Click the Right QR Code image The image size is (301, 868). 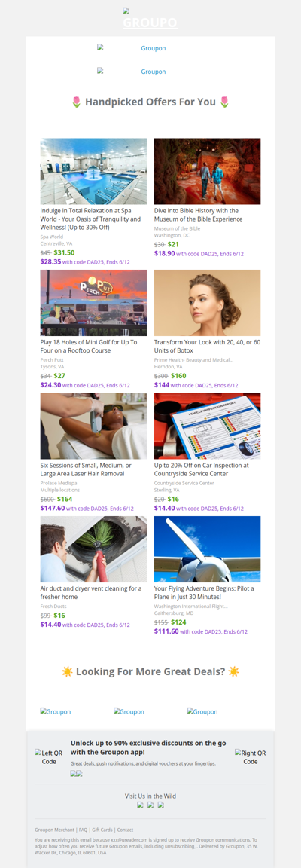coord(250,756)
